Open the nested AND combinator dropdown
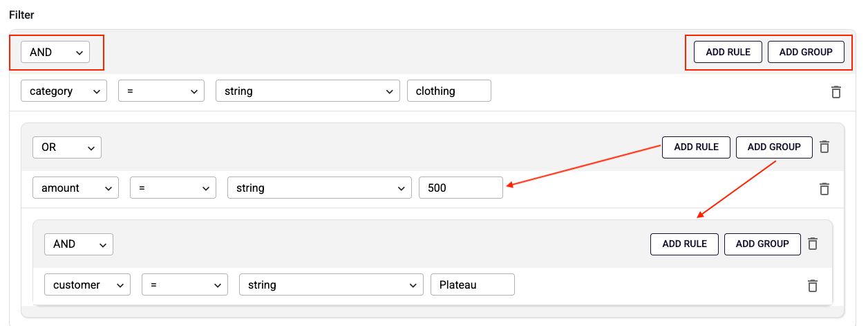868x326 pixels. point(78,244)
